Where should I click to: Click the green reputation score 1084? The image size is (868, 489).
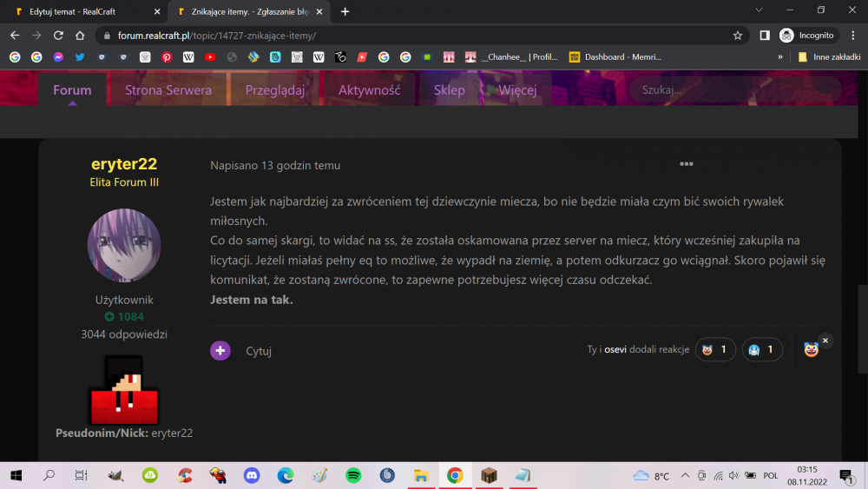[124, 316]
